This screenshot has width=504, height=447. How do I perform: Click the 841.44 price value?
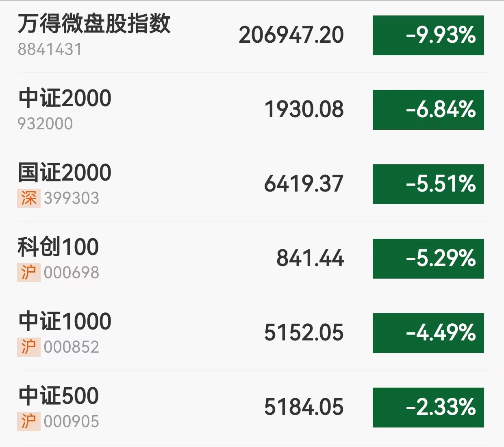pyautogui.click(x=310, y=259)
